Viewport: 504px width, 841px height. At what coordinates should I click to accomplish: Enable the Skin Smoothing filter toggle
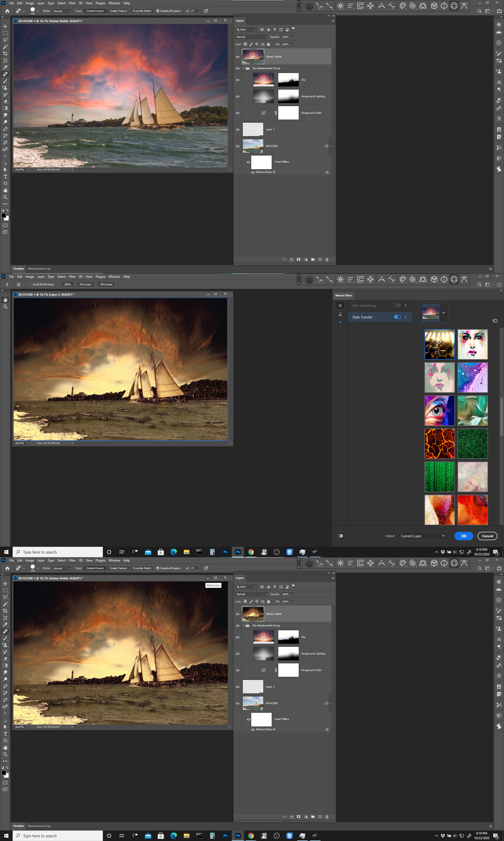pyautogui.click(x=397, y=305)
